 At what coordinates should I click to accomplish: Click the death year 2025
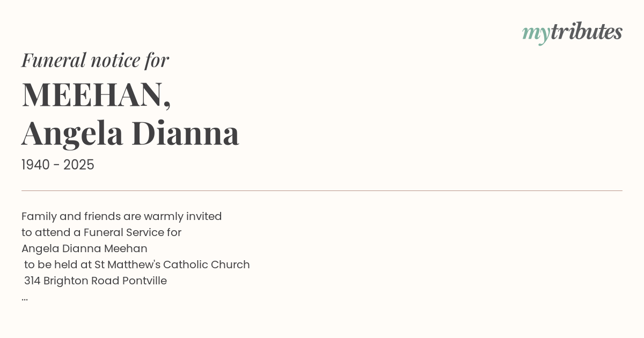(x=79, y=165)
